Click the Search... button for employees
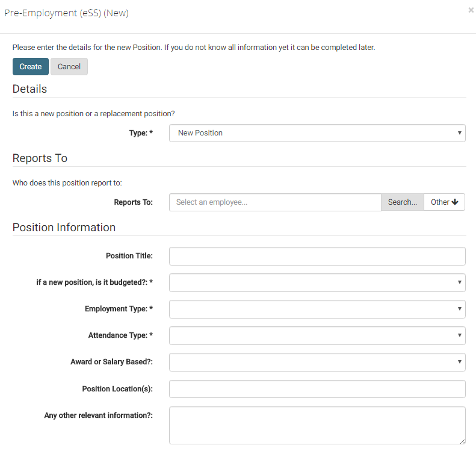Image resolution: width=476 pixels, height=451 pixels. (x=402, y=202)
